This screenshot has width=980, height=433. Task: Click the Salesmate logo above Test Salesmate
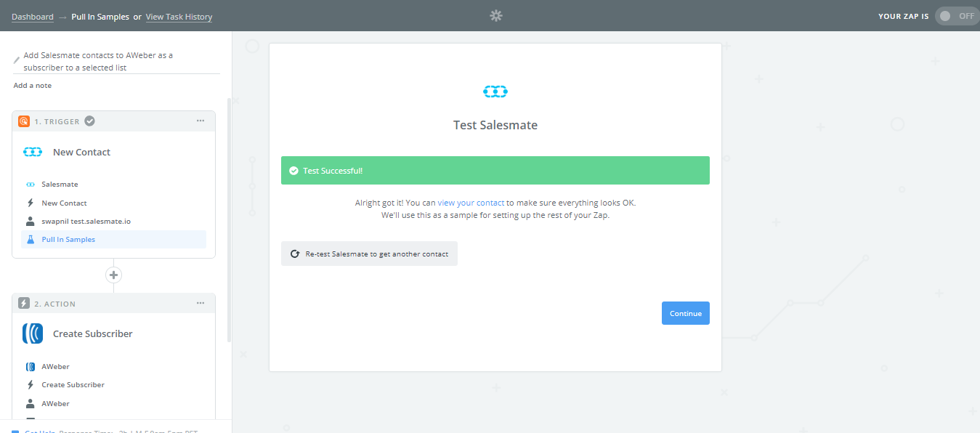(495, 92)
